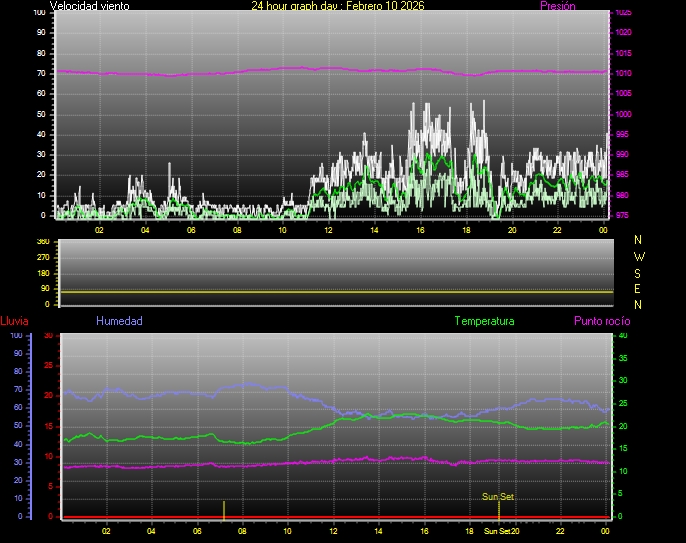Click the "24 hour graph day" title

337,6
